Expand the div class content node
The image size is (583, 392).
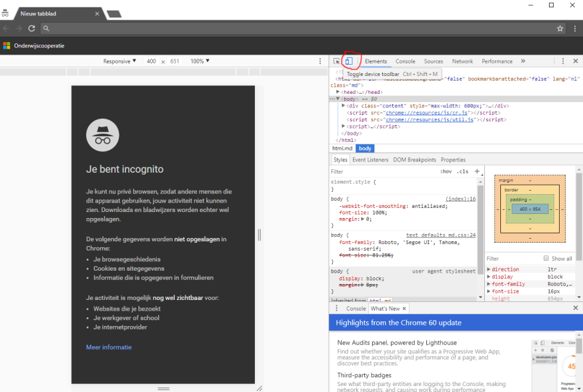coord(344,105)
